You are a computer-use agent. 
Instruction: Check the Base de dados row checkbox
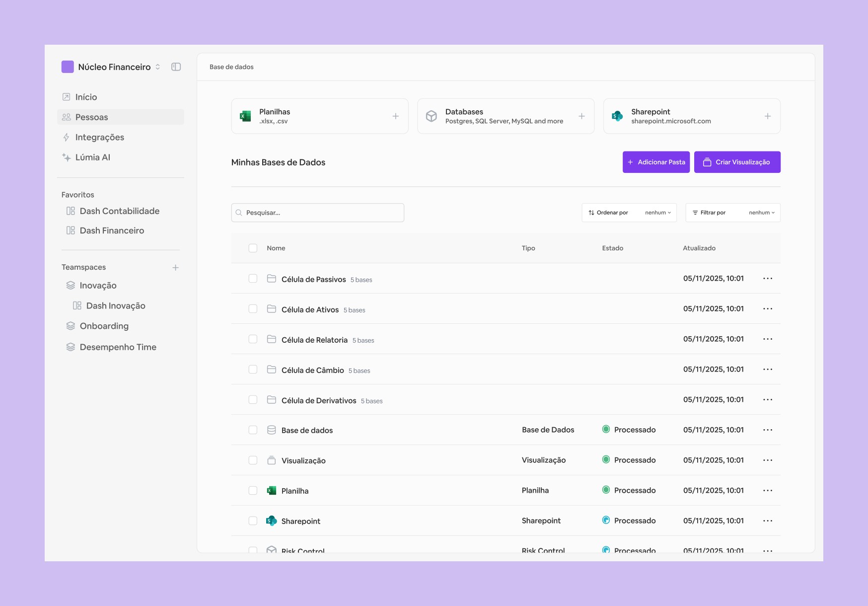tap(253, 430)
